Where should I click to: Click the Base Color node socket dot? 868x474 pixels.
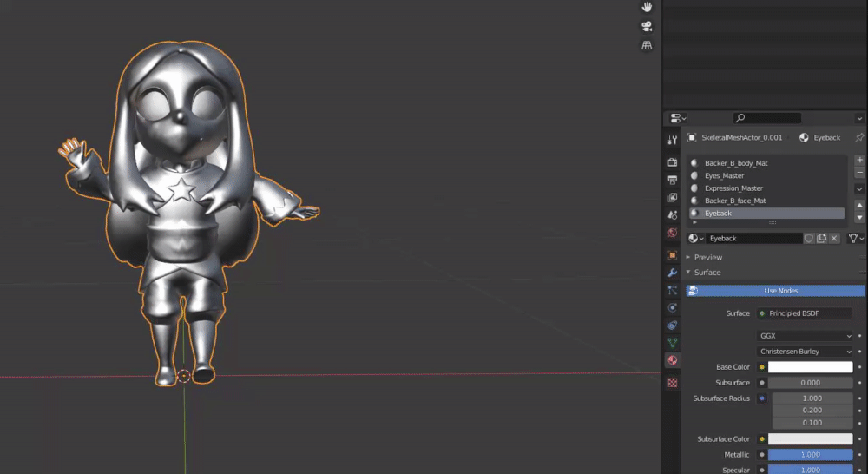762,367
